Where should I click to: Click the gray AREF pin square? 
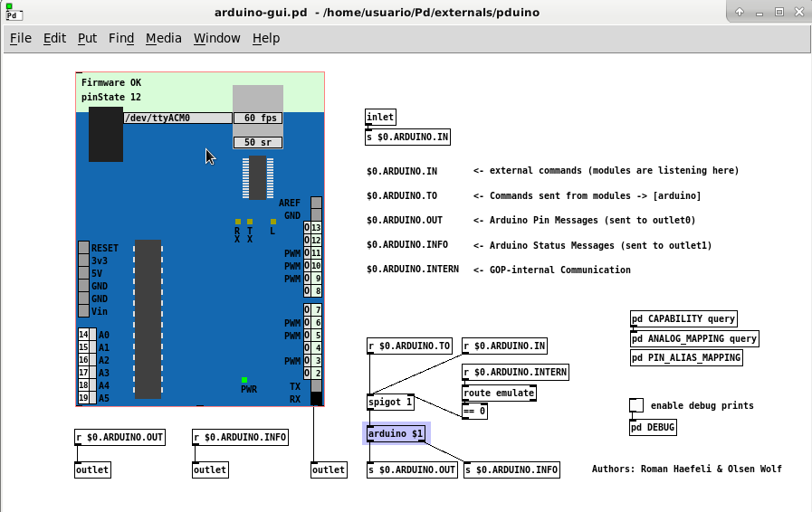(315, 203)
